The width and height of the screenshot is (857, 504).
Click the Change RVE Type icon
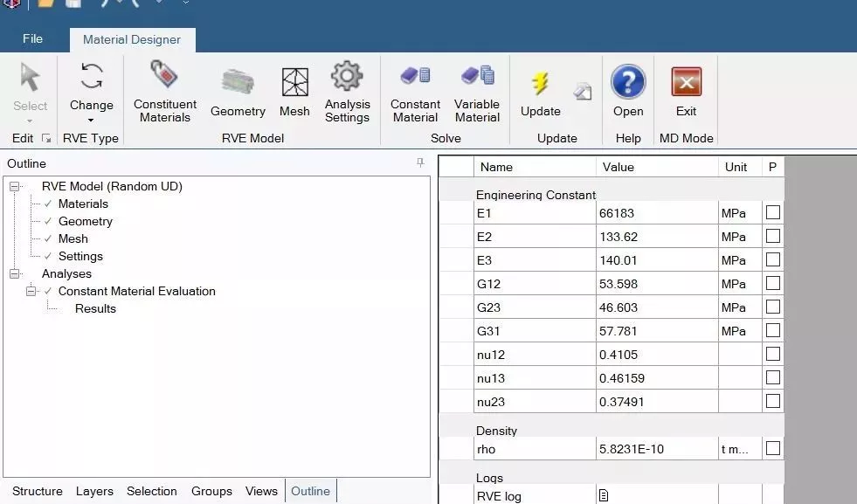click(x=91, y=76)
